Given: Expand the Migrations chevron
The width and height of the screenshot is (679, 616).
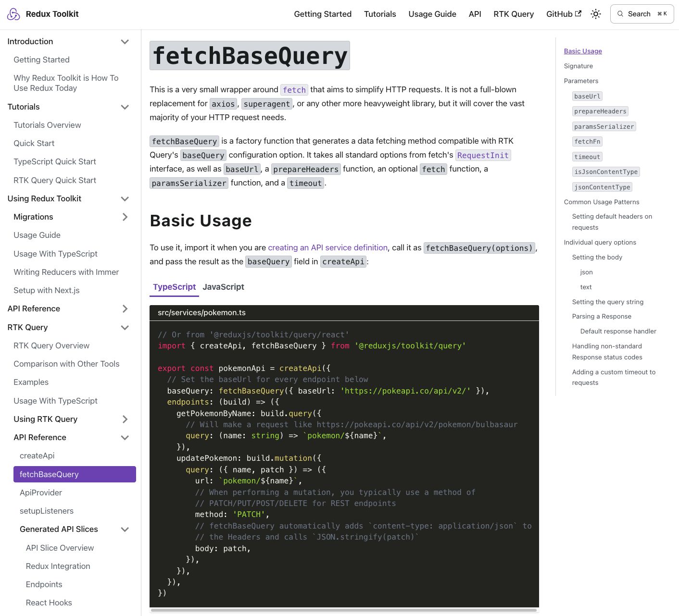Looking at the screenshot, I should pyautogui.click(x=125, y=217).
